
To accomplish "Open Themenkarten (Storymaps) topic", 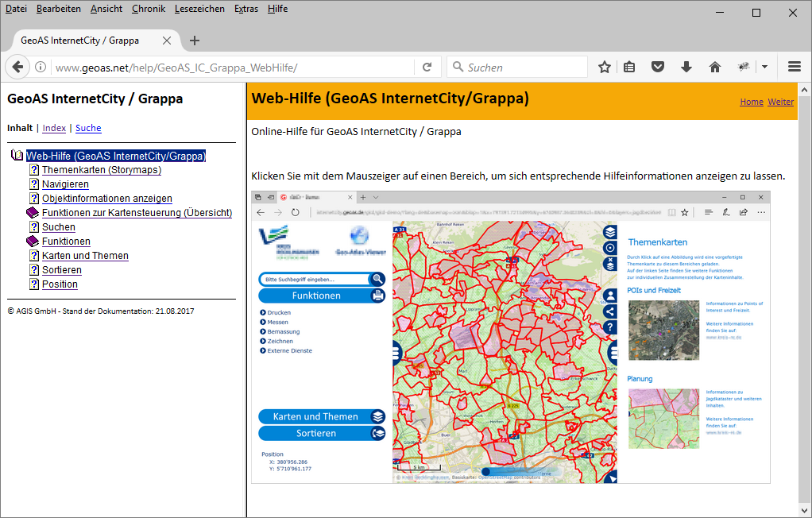I will pyautogui.click(x=102, y=170).
